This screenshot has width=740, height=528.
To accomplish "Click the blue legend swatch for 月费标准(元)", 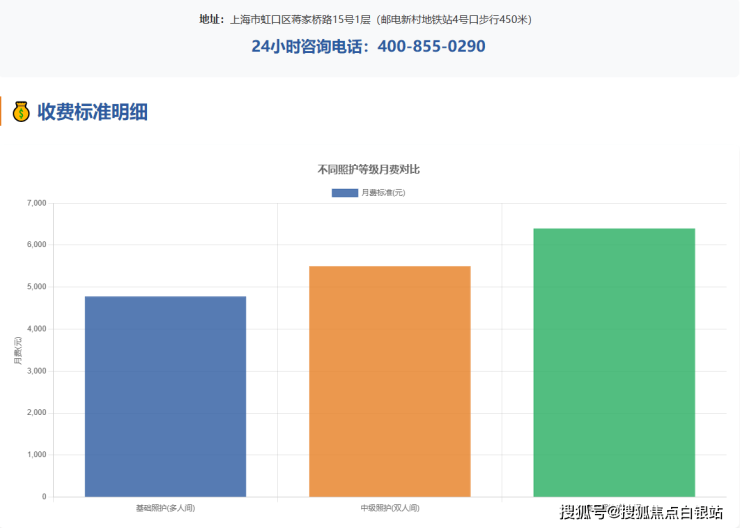I will 344,192.
